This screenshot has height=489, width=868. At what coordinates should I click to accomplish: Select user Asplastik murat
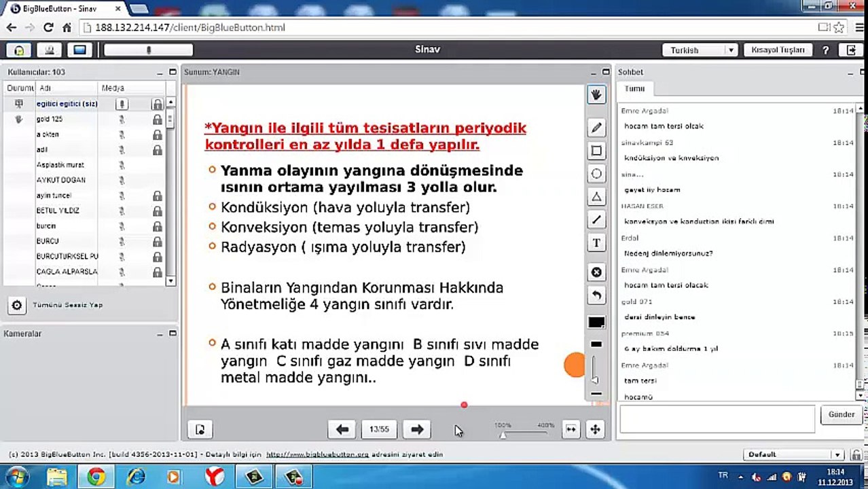coord(60,165)
